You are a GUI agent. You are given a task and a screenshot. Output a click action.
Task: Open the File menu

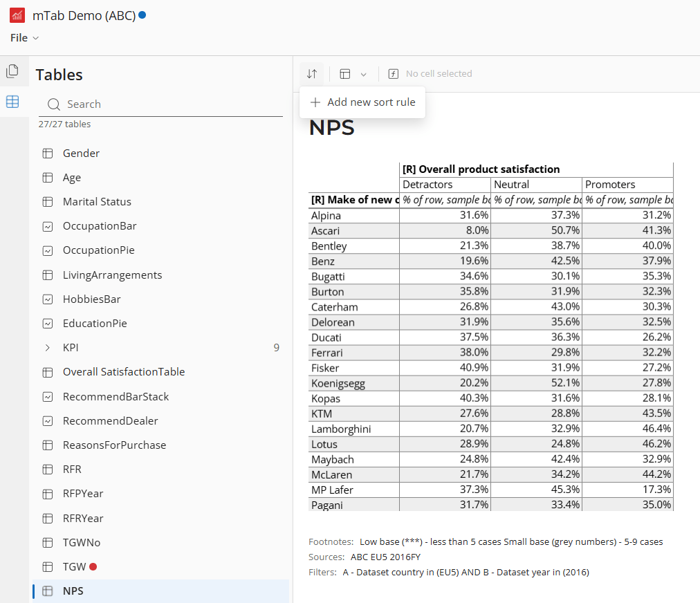pos(24,38)
